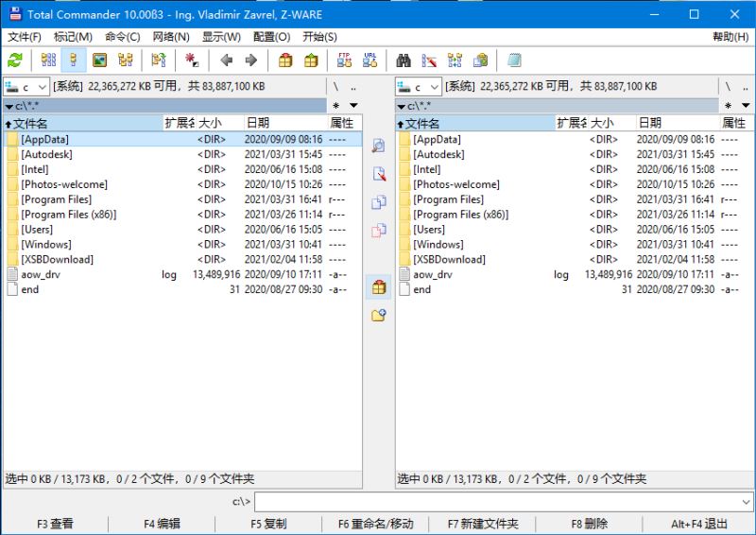Select the end file in right panel
This screenshot has height=535, width=756.
575,289
